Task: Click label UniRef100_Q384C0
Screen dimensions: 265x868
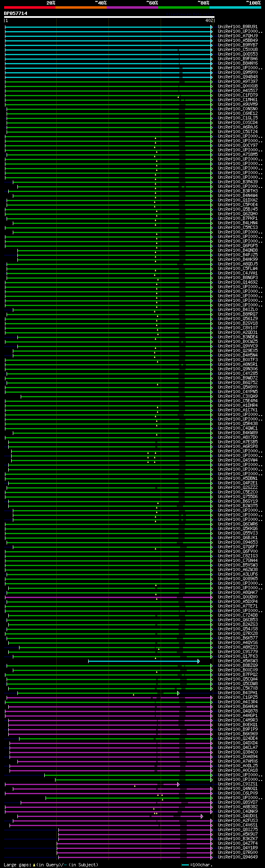Action: click(x=238, y=752)
